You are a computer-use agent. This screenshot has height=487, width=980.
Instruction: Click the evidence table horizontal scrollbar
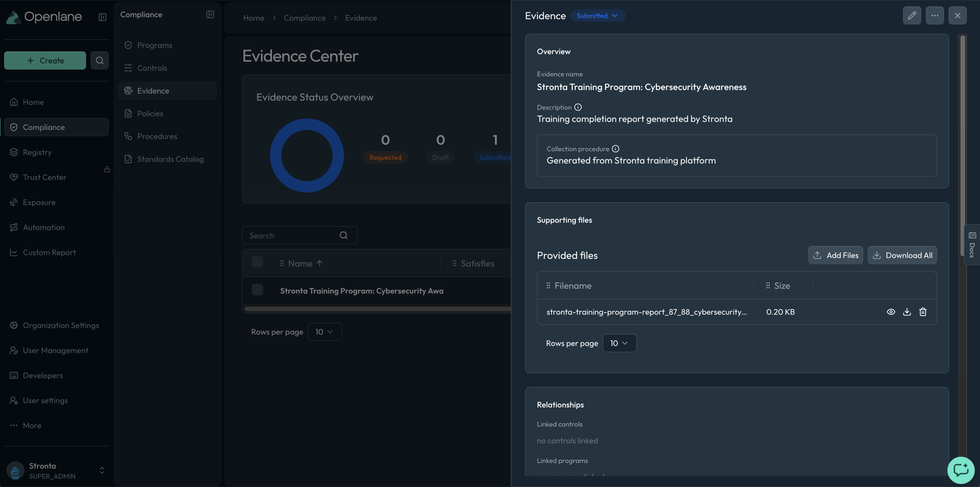[x=377, y=309]
